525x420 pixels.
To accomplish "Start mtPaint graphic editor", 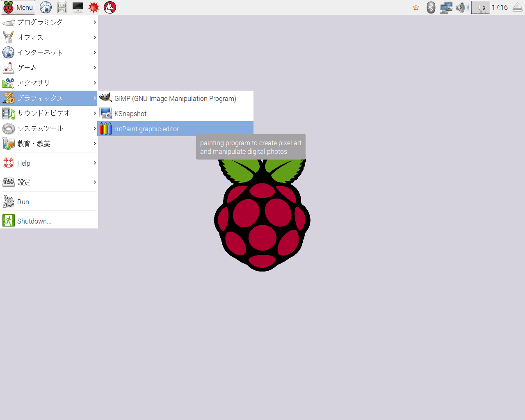I will point(175,129).
